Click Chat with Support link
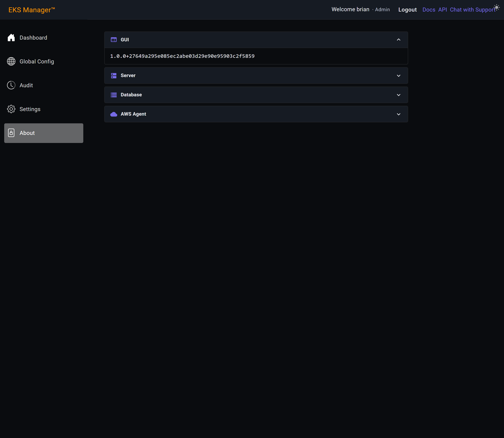 click(x=472, y=9)
